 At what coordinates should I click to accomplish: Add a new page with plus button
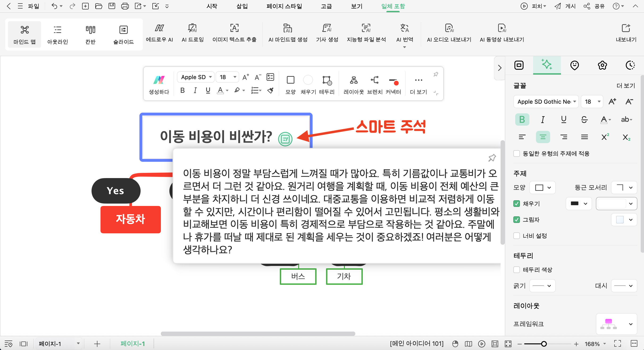pyautogui.click(x=97, y=344)
